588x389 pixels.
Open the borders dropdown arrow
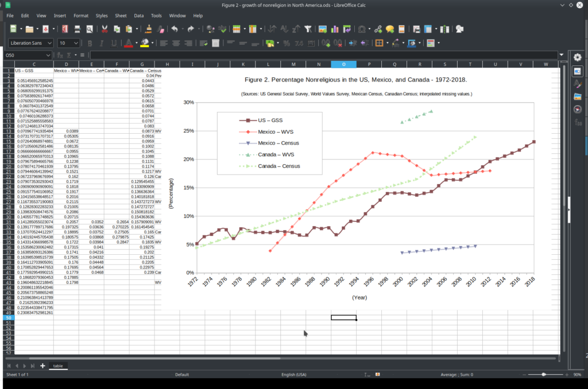pyautogui.click(x=388, y=43)
